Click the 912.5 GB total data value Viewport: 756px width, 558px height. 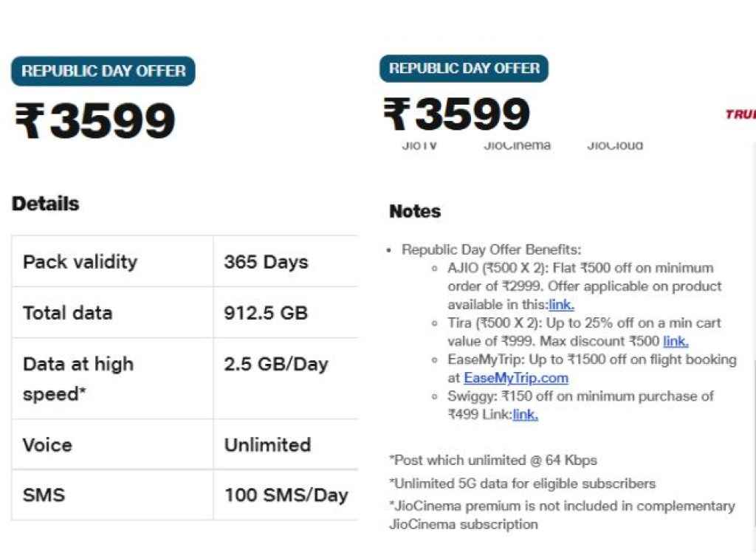[266, 313]
